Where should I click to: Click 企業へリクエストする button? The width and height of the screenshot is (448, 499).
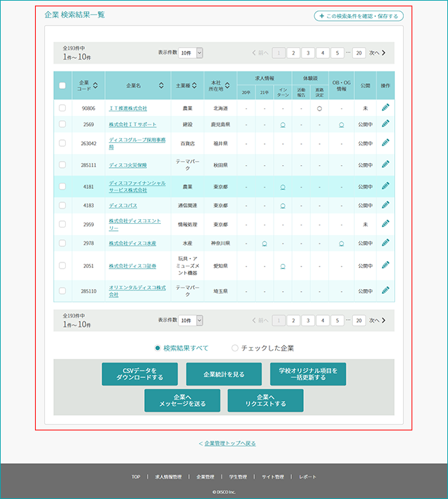pos(265,400)
